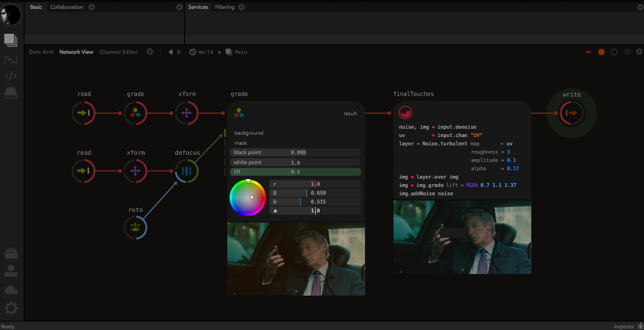Switch to the Collaboration tab
This screenshot has height=330, width=644.
(x=67, y=7)
